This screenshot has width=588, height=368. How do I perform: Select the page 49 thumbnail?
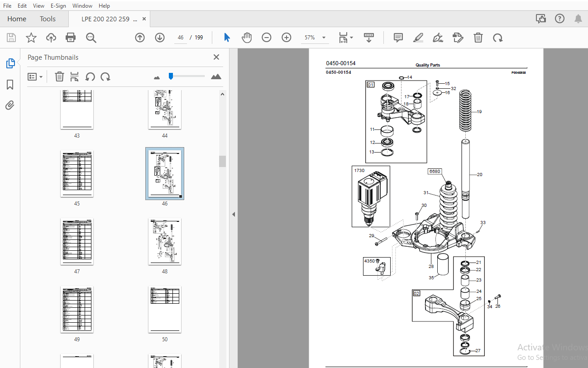77,310
